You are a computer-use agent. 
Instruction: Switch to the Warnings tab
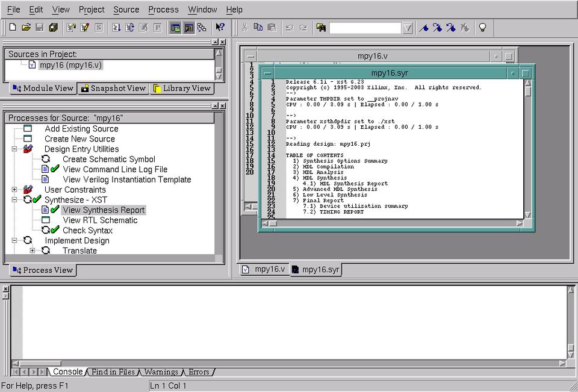(x=161, y=372)
